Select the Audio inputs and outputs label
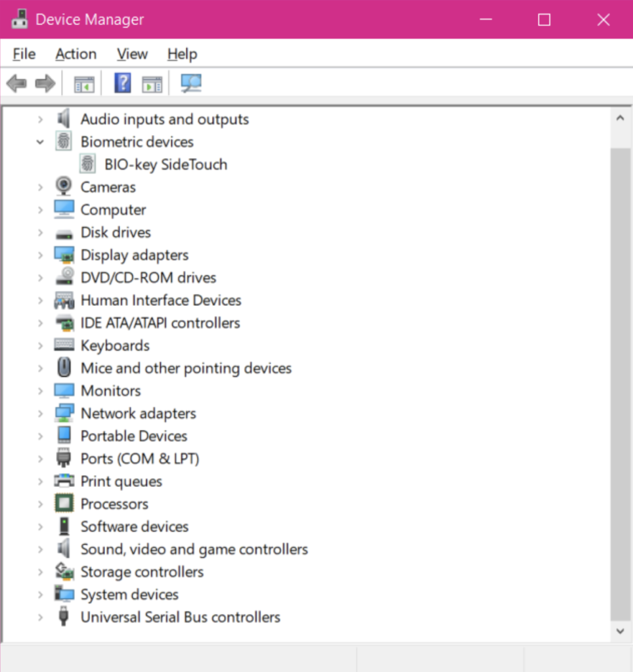Viewport: 633px width, 672px height. (165, 119)
